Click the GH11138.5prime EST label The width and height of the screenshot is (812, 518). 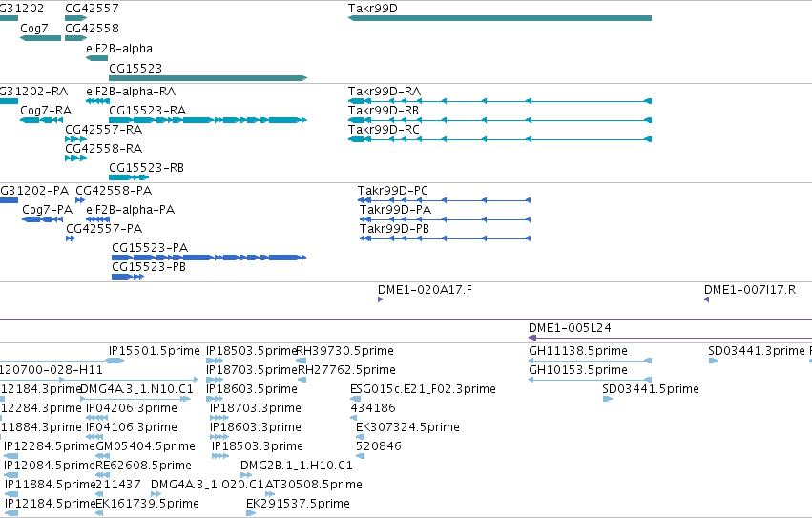578,351
